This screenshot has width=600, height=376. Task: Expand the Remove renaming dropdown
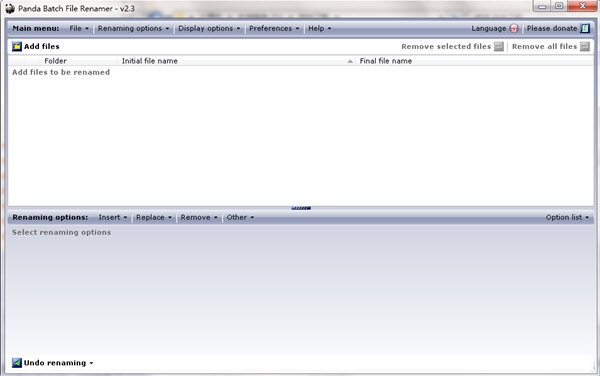(199, 217)
